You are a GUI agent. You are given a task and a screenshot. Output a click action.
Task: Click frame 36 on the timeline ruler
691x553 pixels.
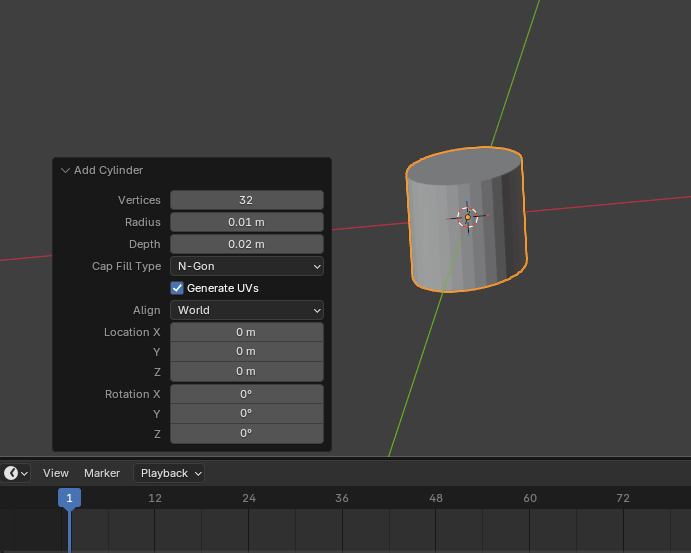(x=342, y=498)
